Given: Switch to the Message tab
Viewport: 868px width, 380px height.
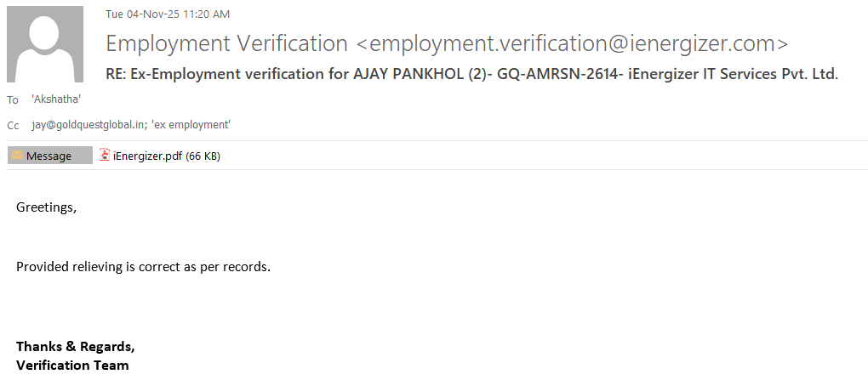Looking at the screenshot, I should coord(49,156).
